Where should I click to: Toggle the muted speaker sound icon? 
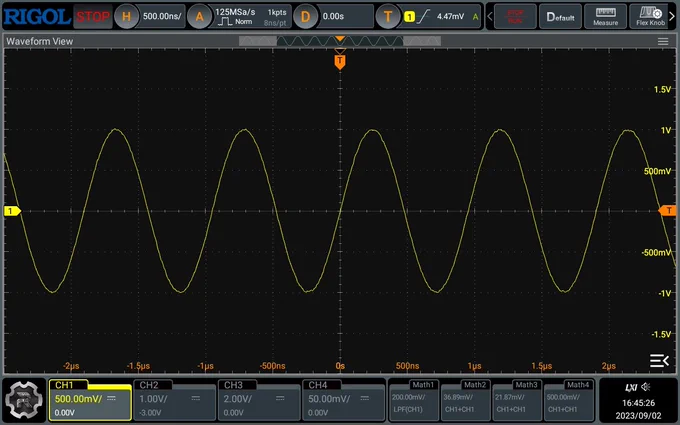(x=646, y=387)
